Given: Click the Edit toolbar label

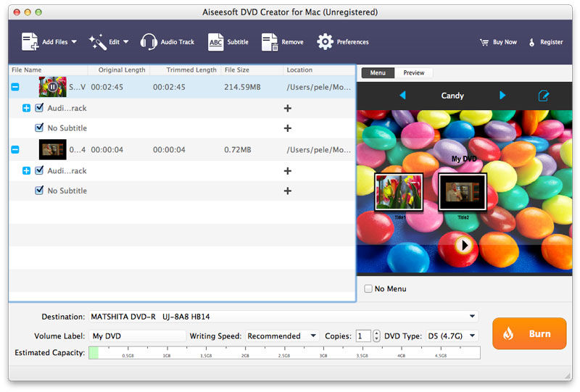Looking at the screenshot, I should pos(115,42).
